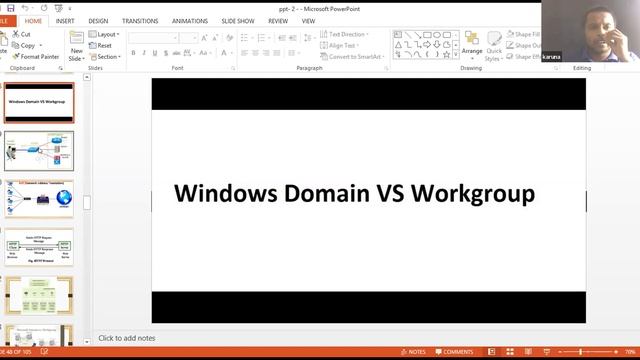This screenshot has height=360, width=640.
Task: Switch to Reading view
Action: [x=528, y=352]
